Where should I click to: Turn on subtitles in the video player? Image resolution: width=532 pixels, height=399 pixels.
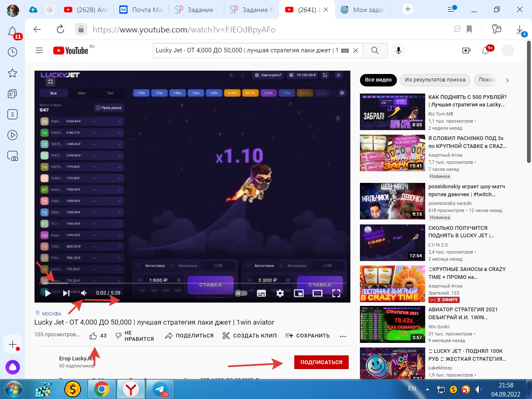click(x=261, y=293)
